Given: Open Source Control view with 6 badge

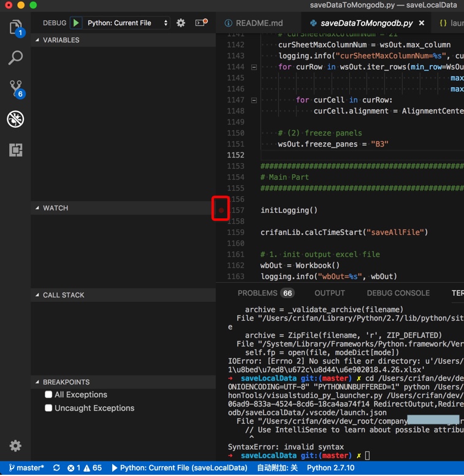Looking at the screenshot, I should point(15,88).
